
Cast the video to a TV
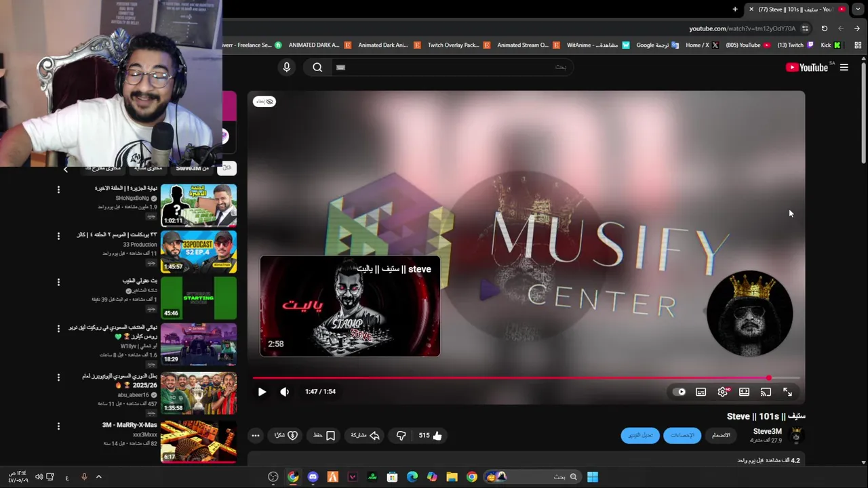tap(766, 392)
